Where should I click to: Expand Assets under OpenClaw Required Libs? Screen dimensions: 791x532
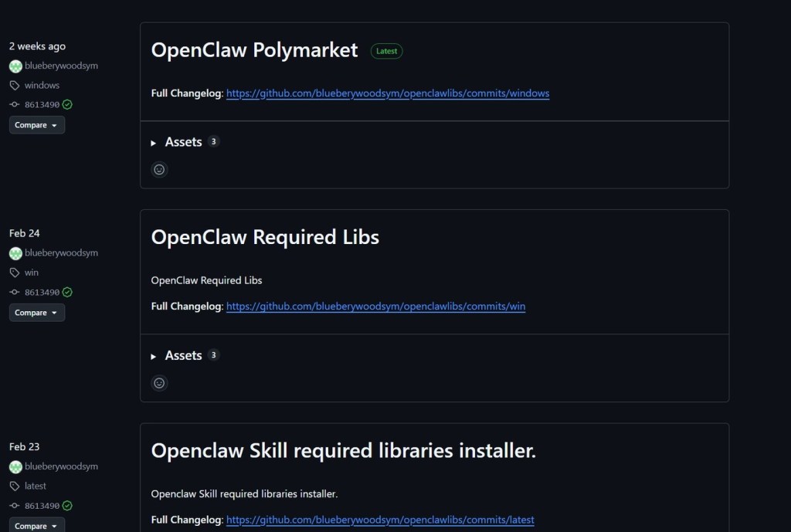[183, 355]
